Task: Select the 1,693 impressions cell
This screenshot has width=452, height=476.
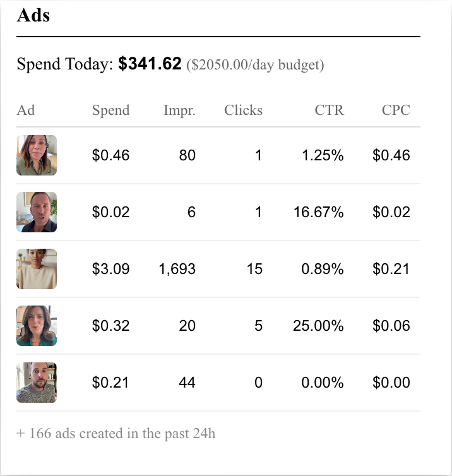Action: 177,269
